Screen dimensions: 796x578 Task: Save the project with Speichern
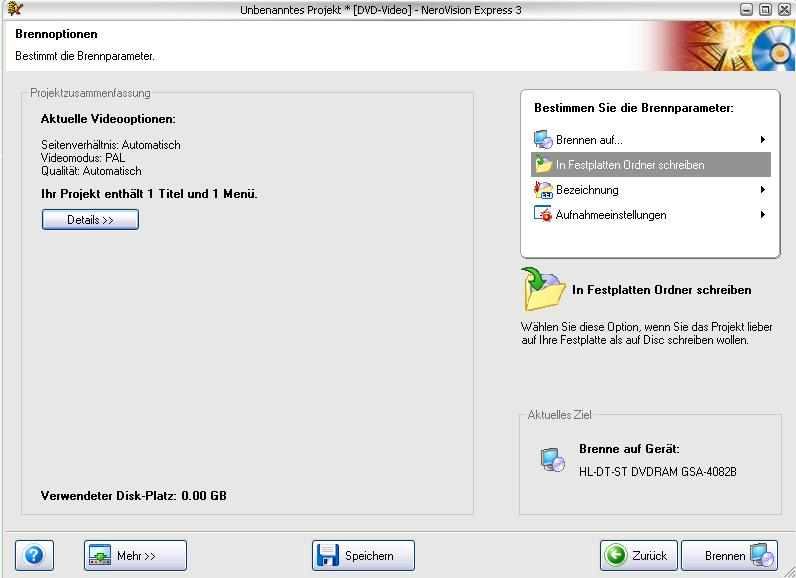pos(363,556)
